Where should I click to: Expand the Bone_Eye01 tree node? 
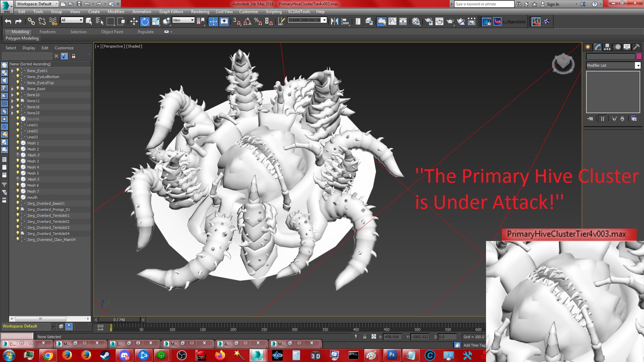coord(12,71)
